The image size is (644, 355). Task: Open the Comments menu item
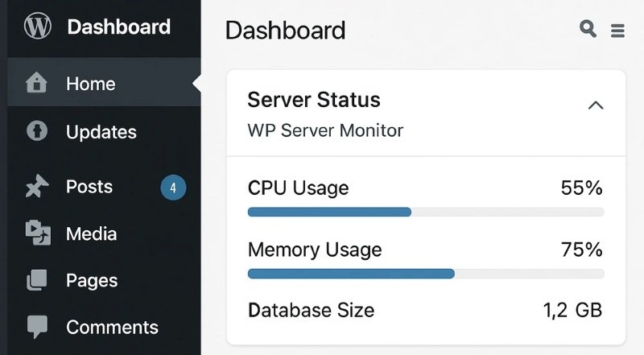112,327
